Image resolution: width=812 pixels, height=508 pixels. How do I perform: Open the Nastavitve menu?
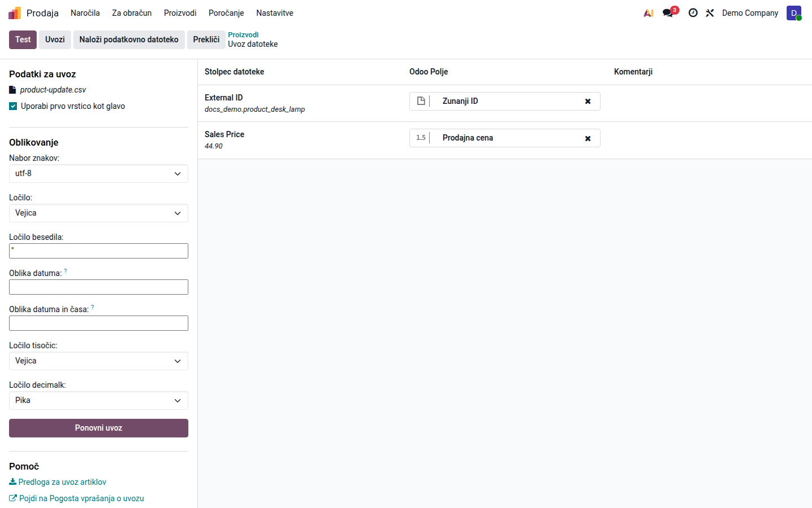pos(275,13)
